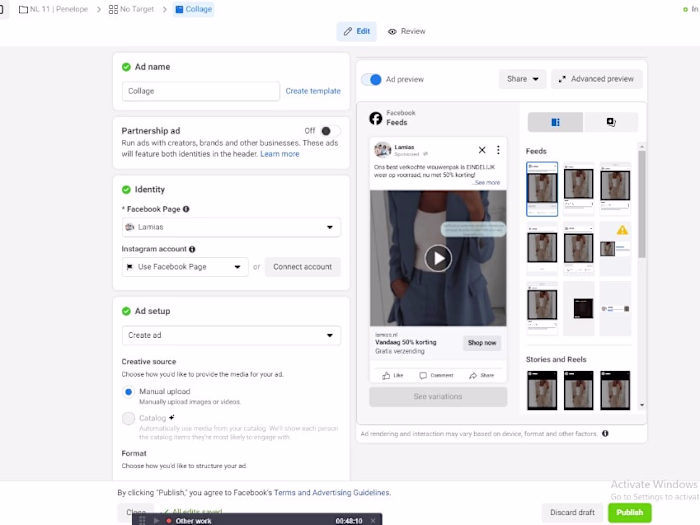Click the Ad name green check icon

tap(126, 67)
